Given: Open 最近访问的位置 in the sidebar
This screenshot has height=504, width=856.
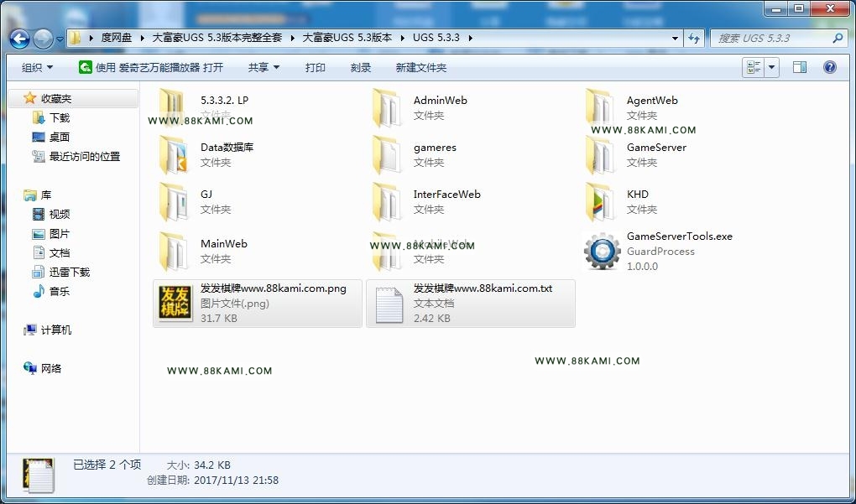Looking at the screenshot, I should tap(85, 157).
